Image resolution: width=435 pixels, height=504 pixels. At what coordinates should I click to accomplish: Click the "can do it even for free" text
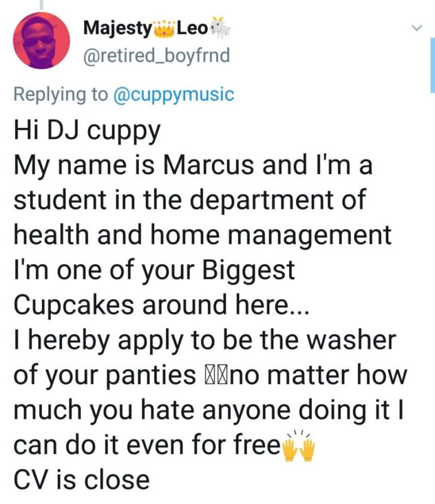pyautogui.click(x=146, y=446)
